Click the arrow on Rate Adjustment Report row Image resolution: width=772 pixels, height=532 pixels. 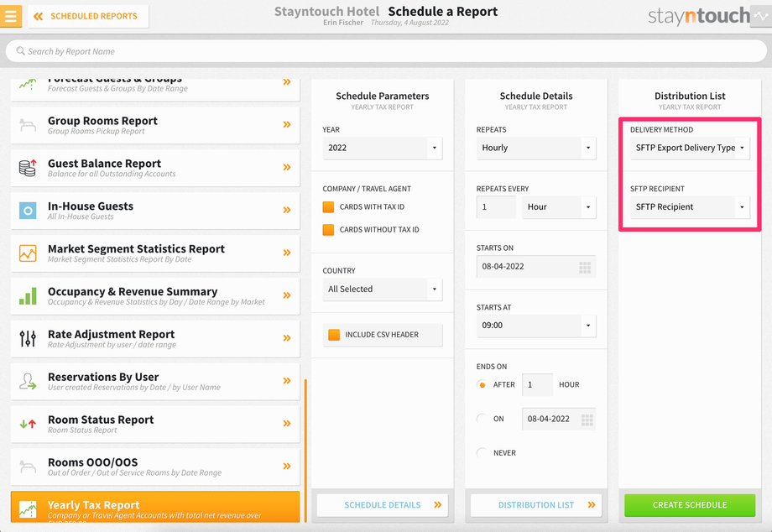click(x=287, y=338)
